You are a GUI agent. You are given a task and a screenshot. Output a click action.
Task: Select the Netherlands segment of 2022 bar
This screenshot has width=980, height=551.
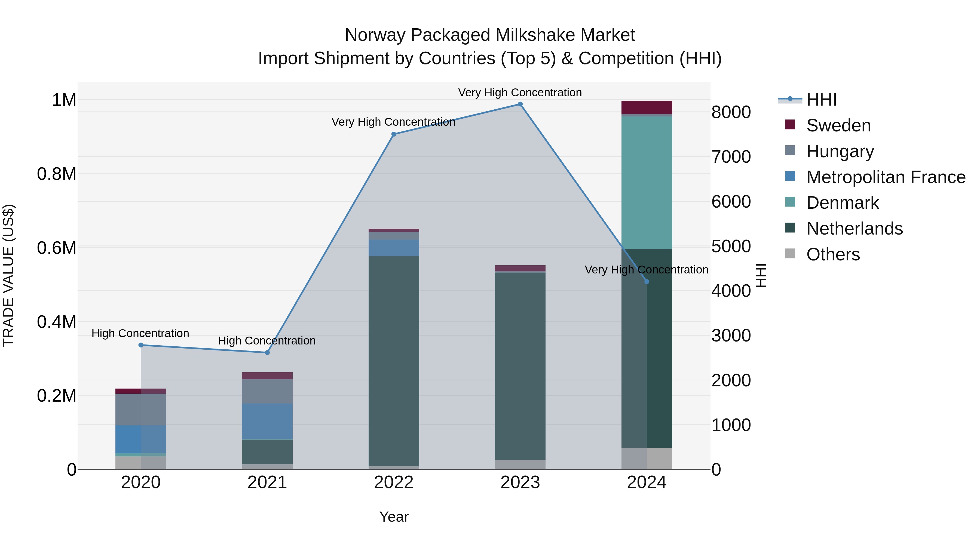(394, 361)
